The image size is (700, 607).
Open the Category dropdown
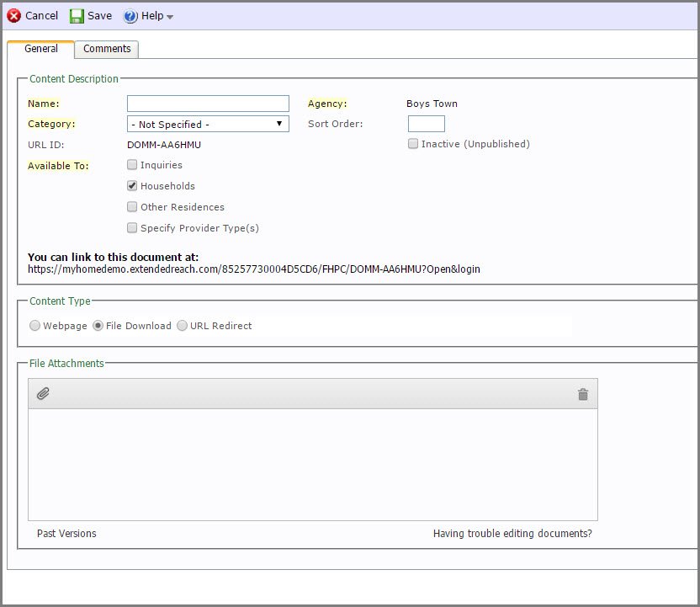tap(208, 124)
